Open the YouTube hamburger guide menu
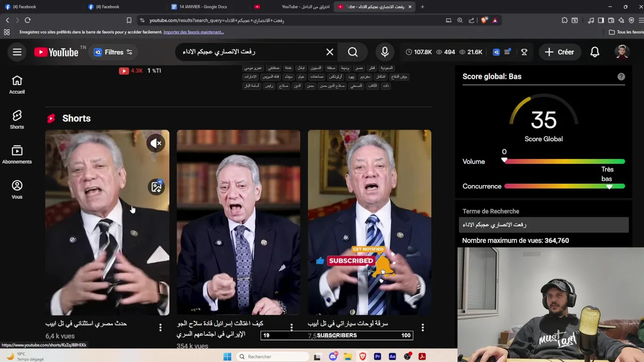The image size is (644, 362). [x=17, y=52]
